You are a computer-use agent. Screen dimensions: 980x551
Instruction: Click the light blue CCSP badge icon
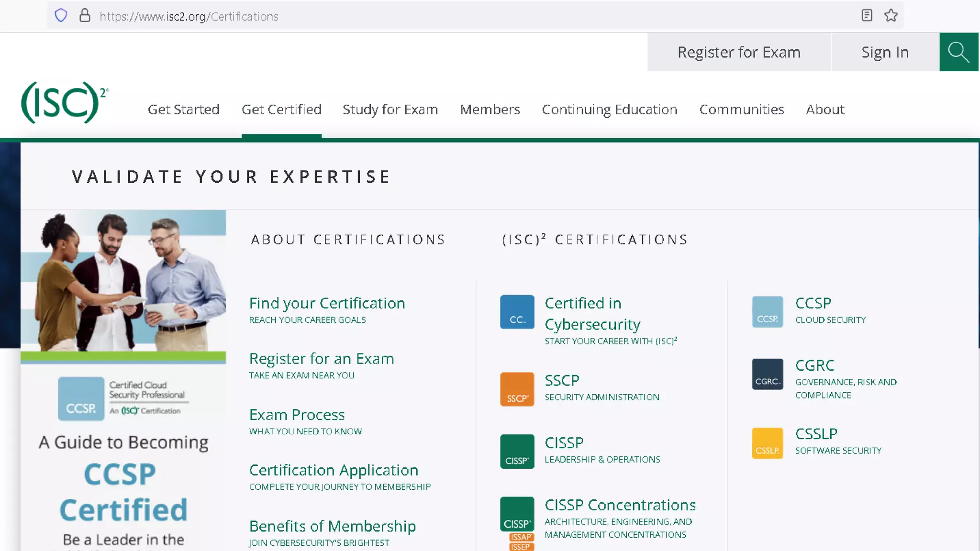tap(767, 312)
